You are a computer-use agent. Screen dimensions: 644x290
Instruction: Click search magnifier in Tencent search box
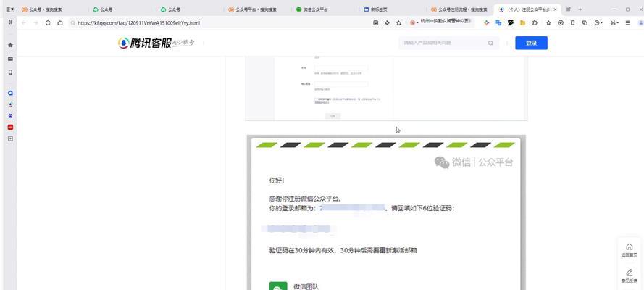(x=490, y=43)
